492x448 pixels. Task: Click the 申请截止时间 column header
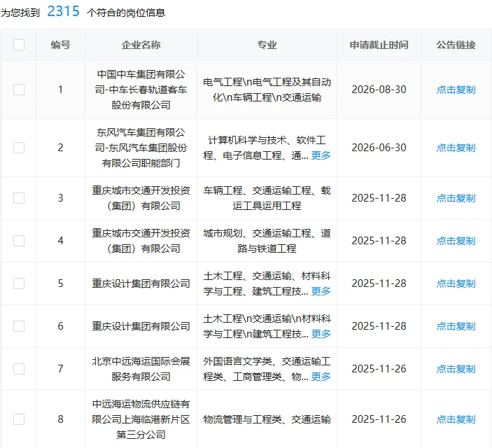click(x=379, y=45)
